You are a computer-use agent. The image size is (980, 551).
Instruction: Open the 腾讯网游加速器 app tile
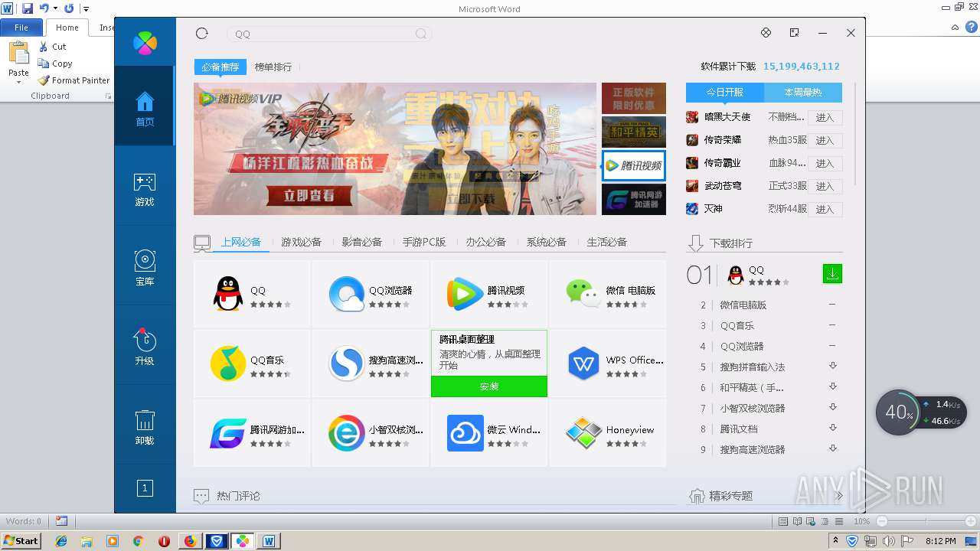pyautogui.click(x=252, y=433)
